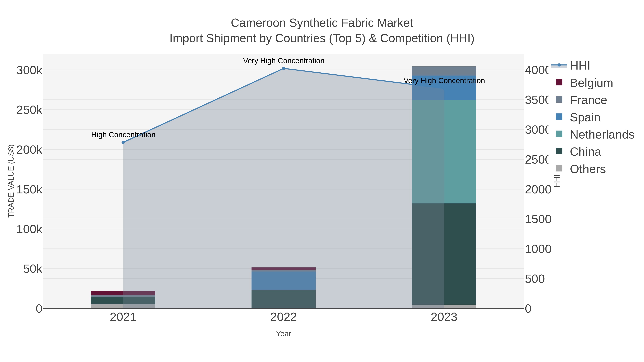Screen dimensions: 644x362
Task: Click the 2021 x-axis label
Action: (x=123, y=317)
